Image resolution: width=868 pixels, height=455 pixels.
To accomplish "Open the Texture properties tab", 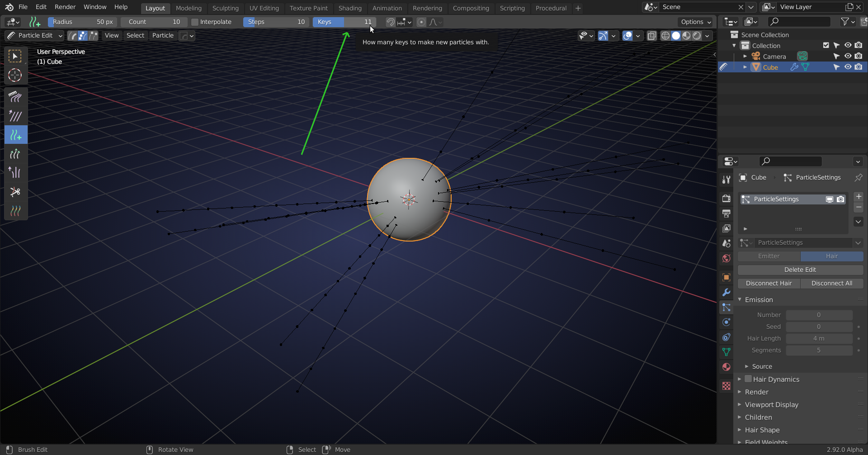I will [x=726, y=386].
